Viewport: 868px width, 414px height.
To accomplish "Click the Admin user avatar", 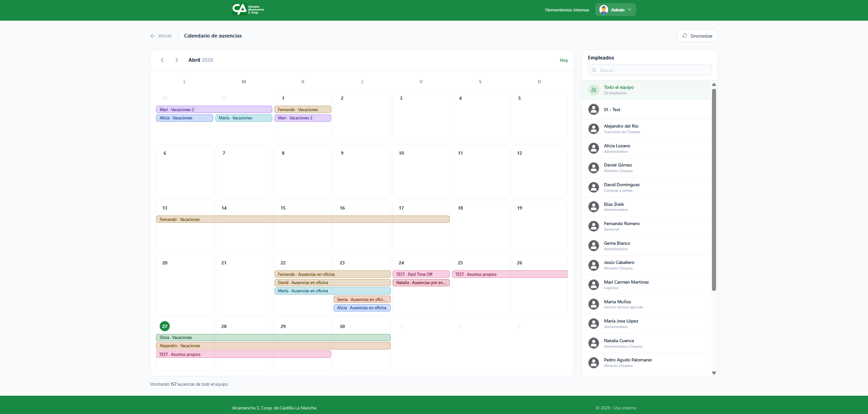I will (604, 10).
